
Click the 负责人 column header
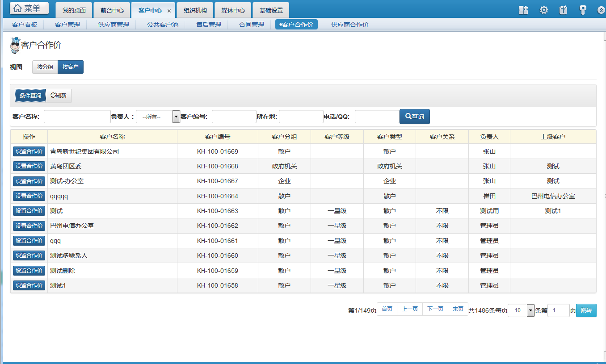tap(489, 137)
